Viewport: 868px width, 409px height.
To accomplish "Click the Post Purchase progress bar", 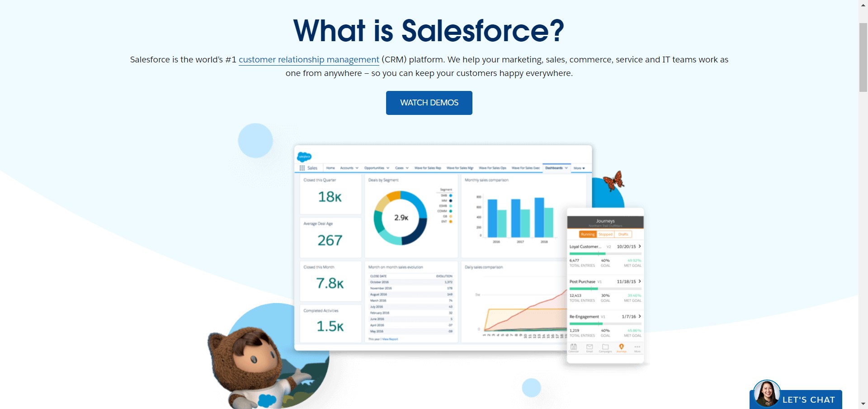I will (x=605, y=289).
